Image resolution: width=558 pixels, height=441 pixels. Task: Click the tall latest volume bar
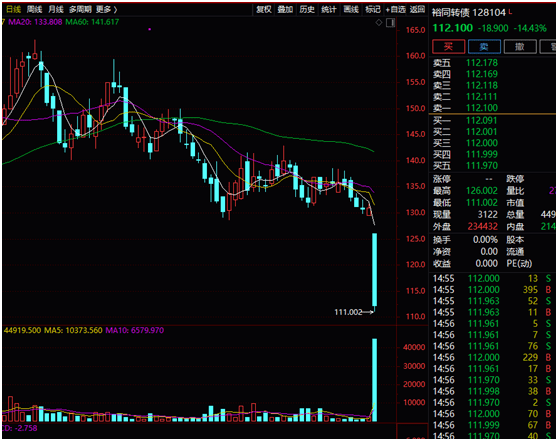point(374,380)
